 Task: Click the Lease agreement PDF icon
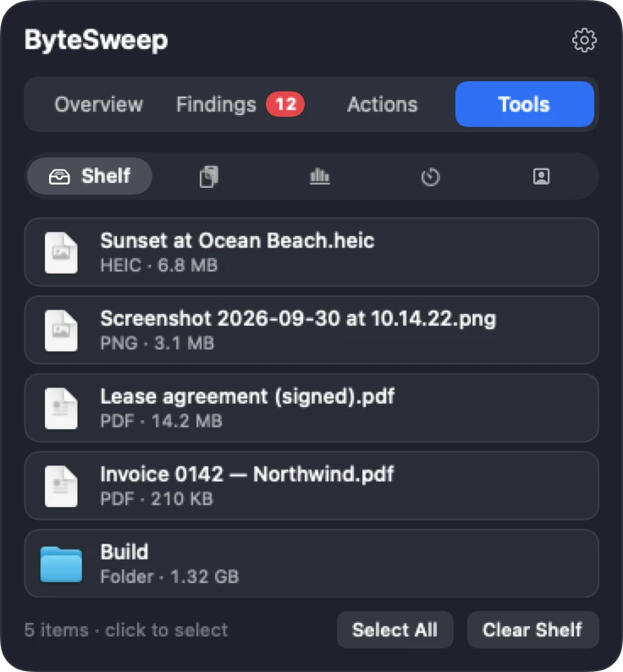tap(61, 409)
